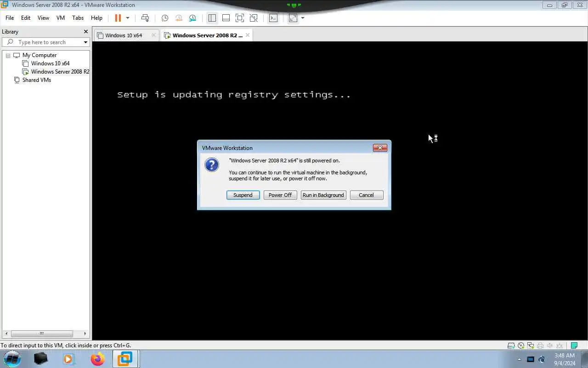Open the Windows Start button
Screen dimensions: 588x368
point(12,359)
